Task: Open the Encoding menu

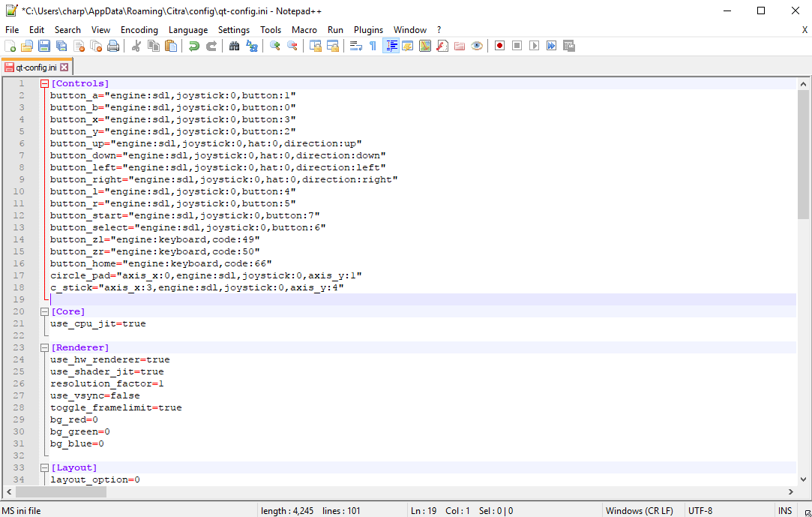Action: click(139, 30)
